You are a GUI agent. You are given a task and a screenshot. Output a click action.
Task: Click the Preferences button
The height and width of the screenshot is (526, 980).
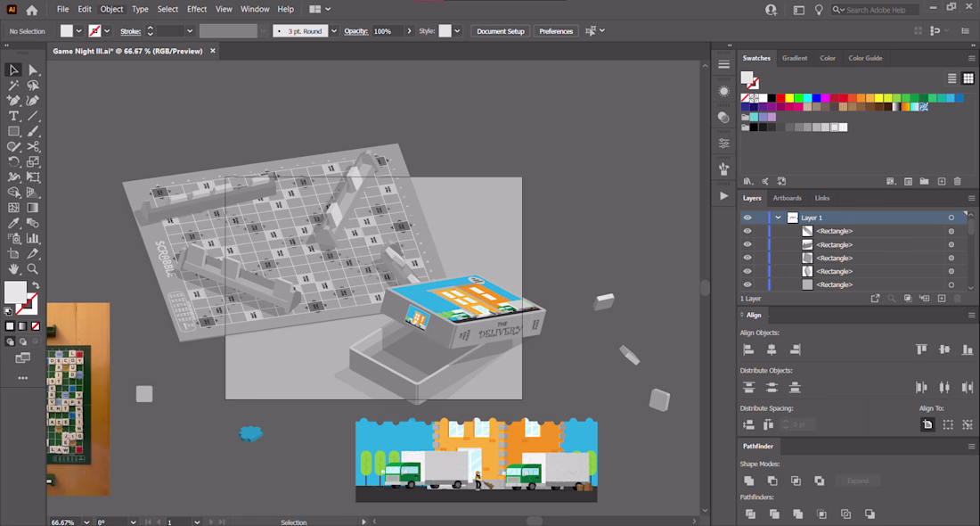click(x=556, y=31)
